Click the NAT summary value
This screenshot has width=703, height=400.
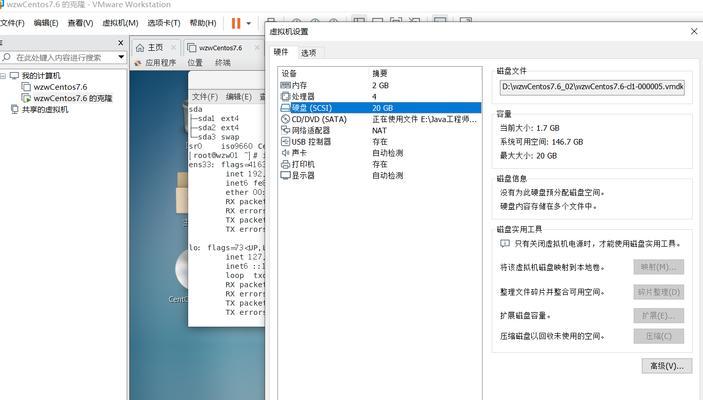pos(379,130)
